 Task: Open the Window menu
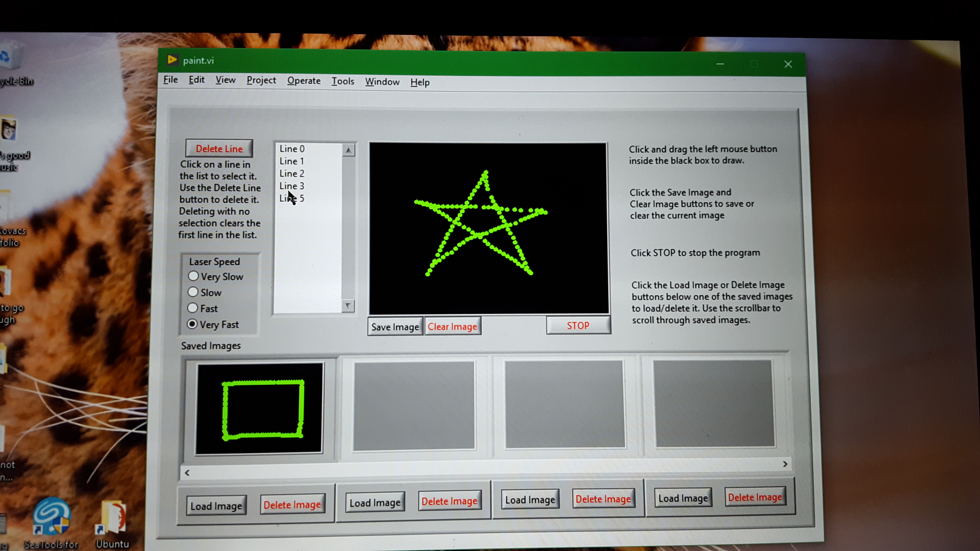(x=382, y=82)
